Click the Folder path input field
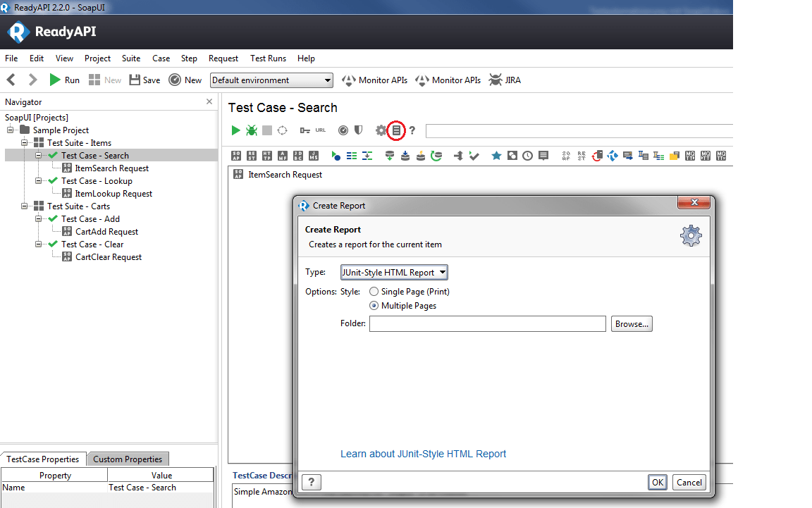The image size is (812, 508). [487, 324]
